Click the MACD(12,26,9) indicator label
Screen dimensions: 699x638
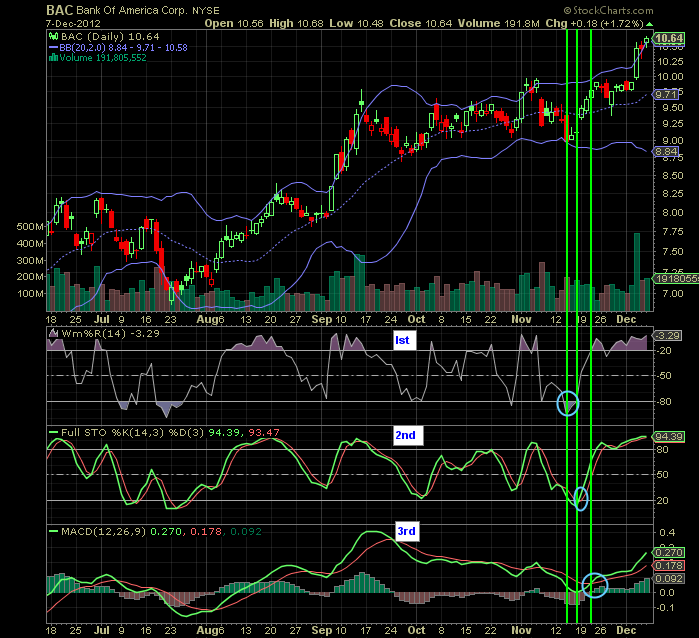click(103, 531)
